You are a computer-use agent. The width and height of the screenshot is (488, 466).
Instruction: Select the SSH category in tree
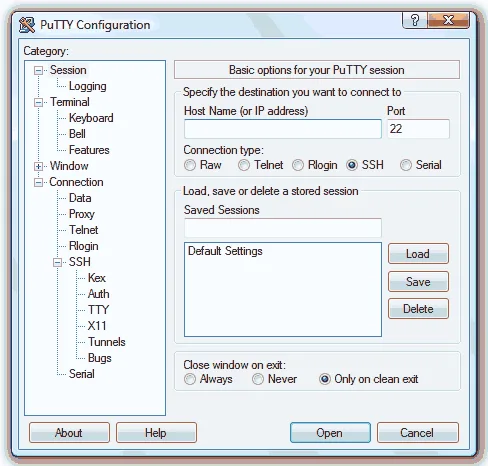(80, 262)
